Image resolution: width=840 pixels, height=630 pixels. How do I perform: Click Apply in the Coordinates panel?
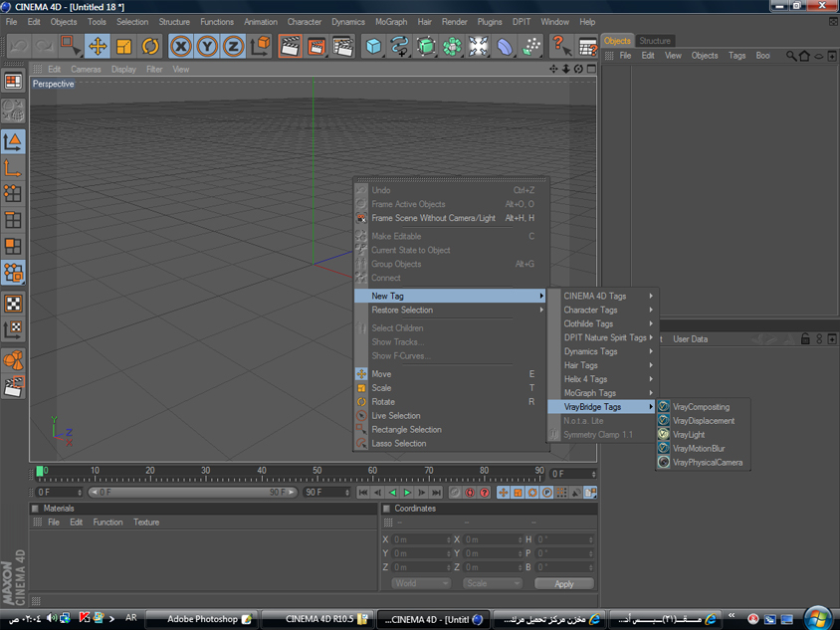(x=564, y=583)
